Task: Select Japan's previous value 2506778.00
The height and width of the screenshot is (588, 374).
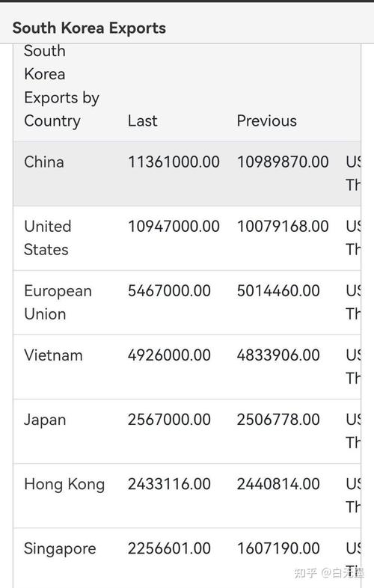Action: (x=278, y=419)
